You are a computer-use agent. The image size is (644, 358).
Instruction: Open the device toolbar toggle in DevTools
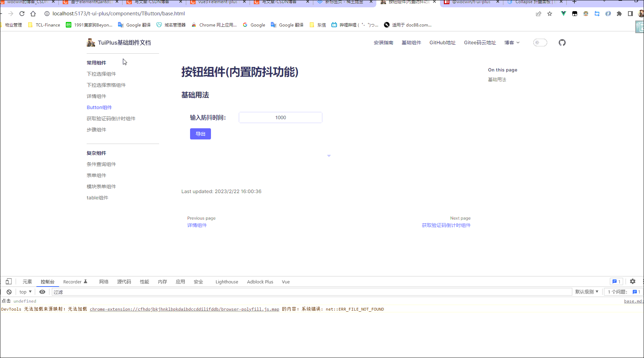(9, 281)
